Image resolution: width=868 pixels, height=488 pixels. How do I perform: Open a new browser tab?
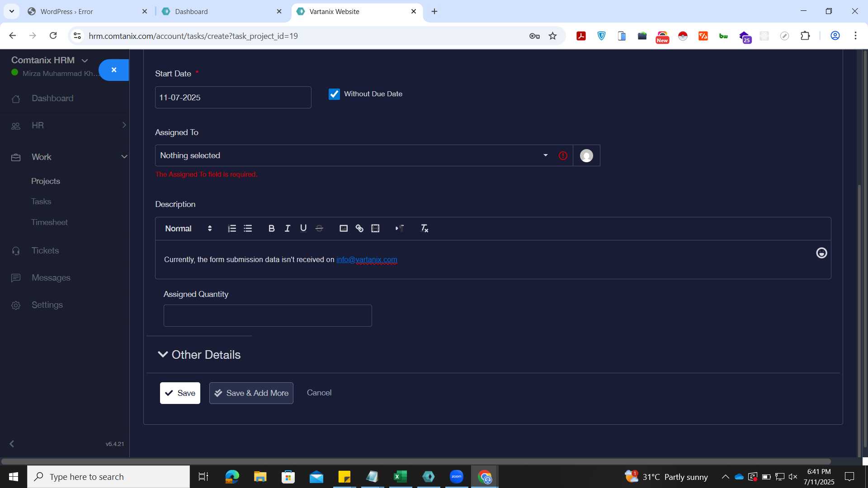434,12
